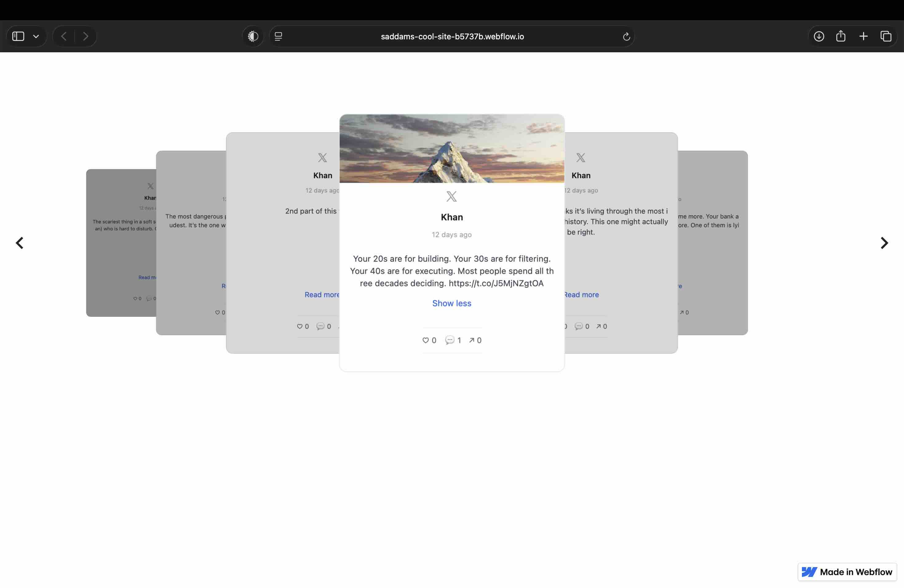Click X logo on 'The scariest thing' card
Image resolution: width=904 pixels, height=588 pixels.
151,186
